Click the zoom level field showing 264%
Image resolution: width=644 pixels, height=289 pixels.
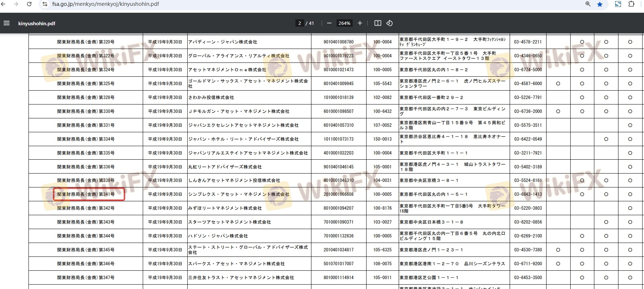tap(344, 23)
